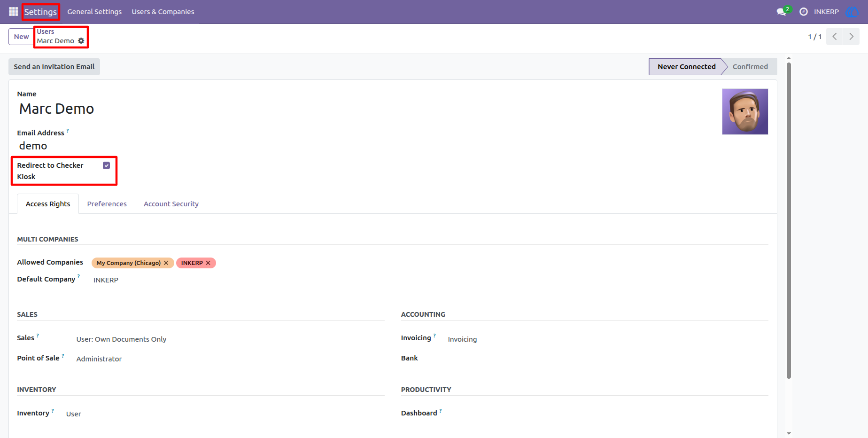Screen dimensions: 868x438
Task: Click the New button
Action: tap(21, 37)
